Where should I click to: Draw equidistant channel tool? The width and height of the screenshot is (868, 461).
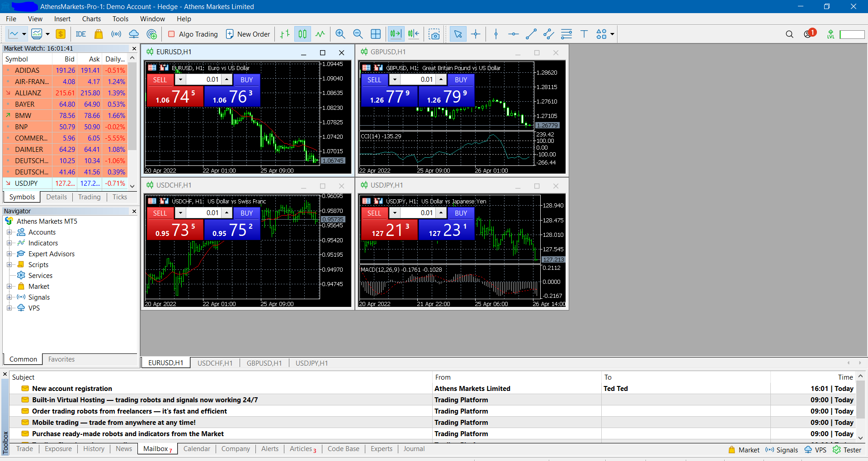(549, 34)
